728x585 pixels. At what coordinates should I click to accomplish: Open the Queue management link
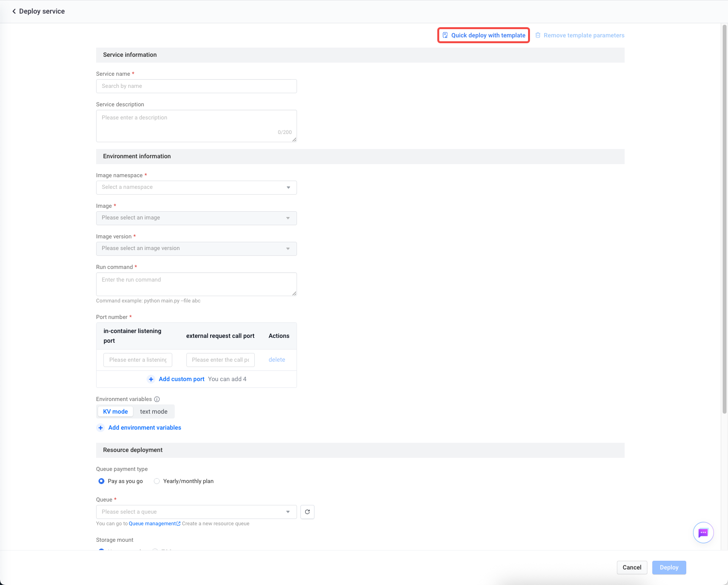point(152,524)
